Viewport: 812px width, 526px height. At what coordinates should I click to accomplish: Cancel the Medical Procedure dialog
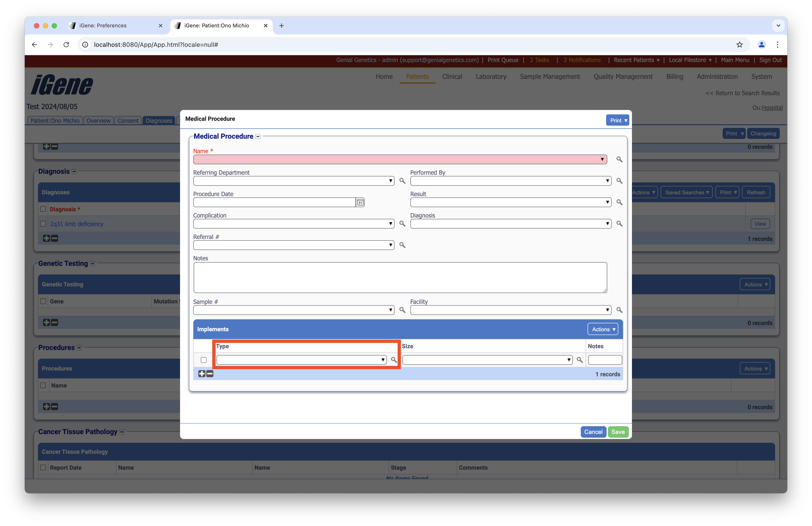[x=593, y=432]
